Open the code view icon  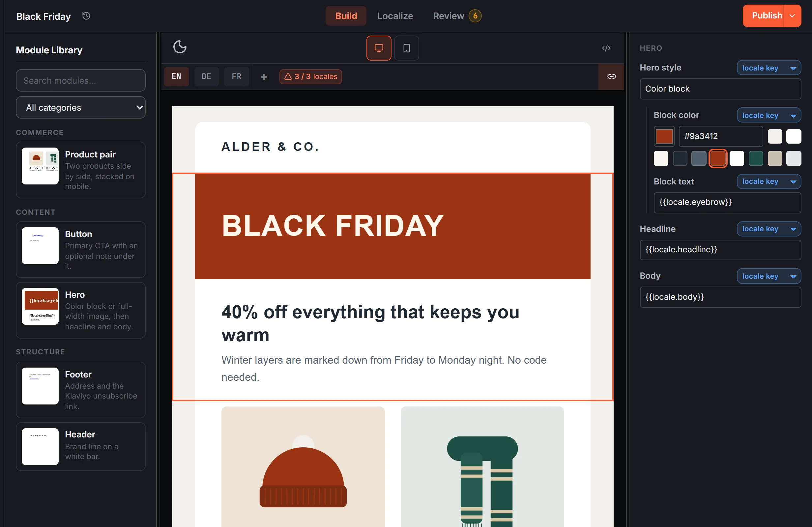[606, 48]
